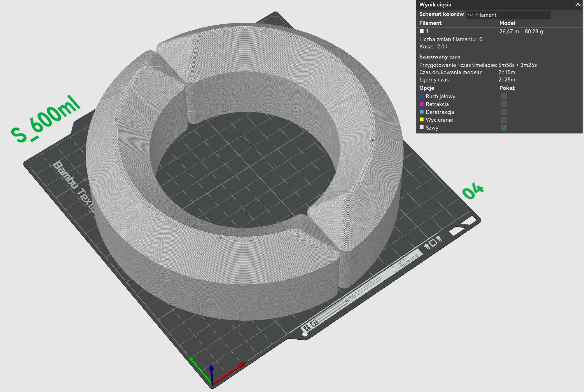This screenshot has width=584, height=392.
Task: Click the Wynik cięcia panel title
Action: [x=435, y=5]
